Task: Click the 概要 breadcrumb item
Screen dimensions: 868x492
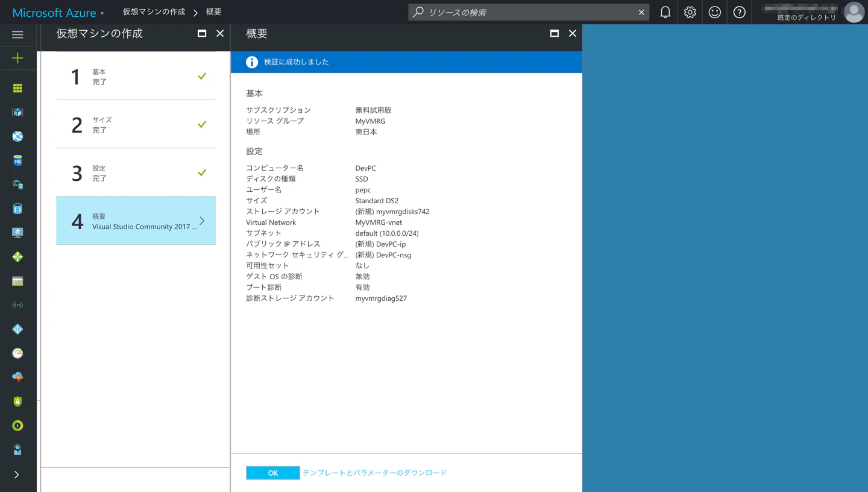Action: coord(214,12)
